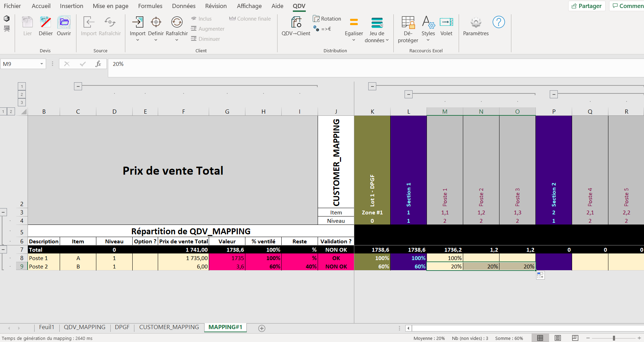Click the Select All corner triangle
This screenshot has width=644, height=342.
pos(23,112)
